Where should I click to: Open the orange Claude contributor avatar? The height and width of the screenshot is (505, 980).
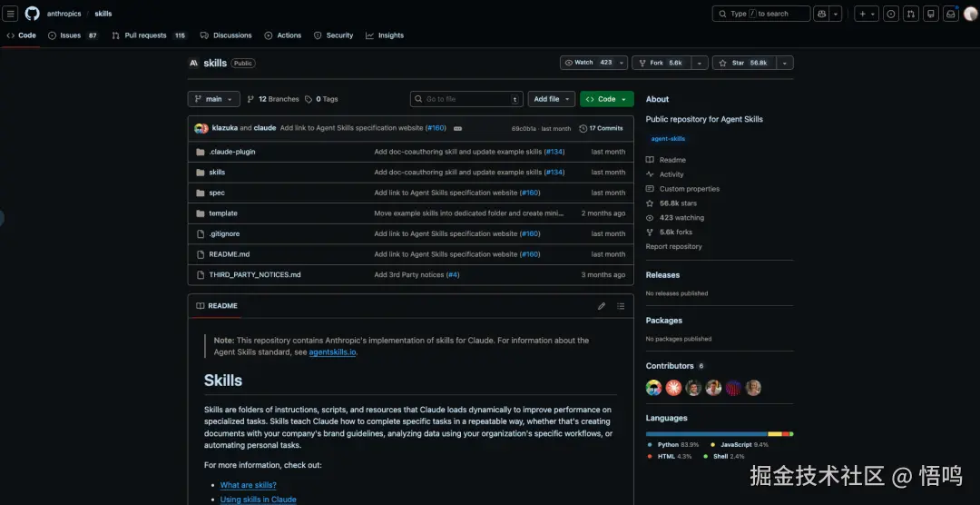point(673,388)
